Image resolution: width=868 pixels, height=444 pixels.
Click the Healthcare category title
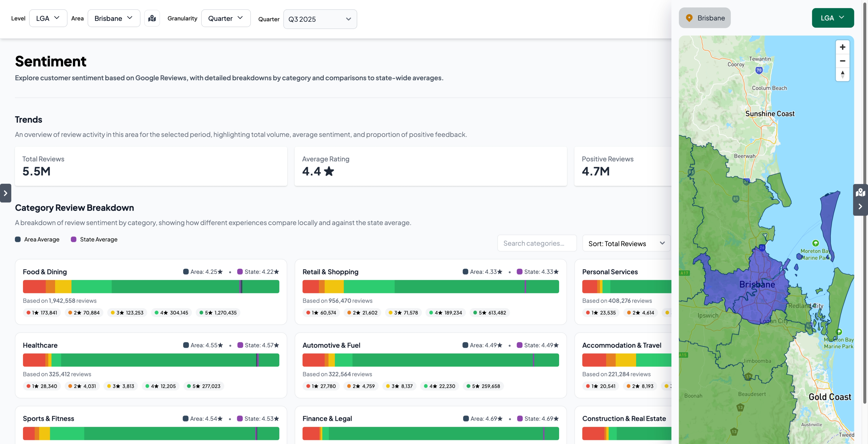[40, 345]
